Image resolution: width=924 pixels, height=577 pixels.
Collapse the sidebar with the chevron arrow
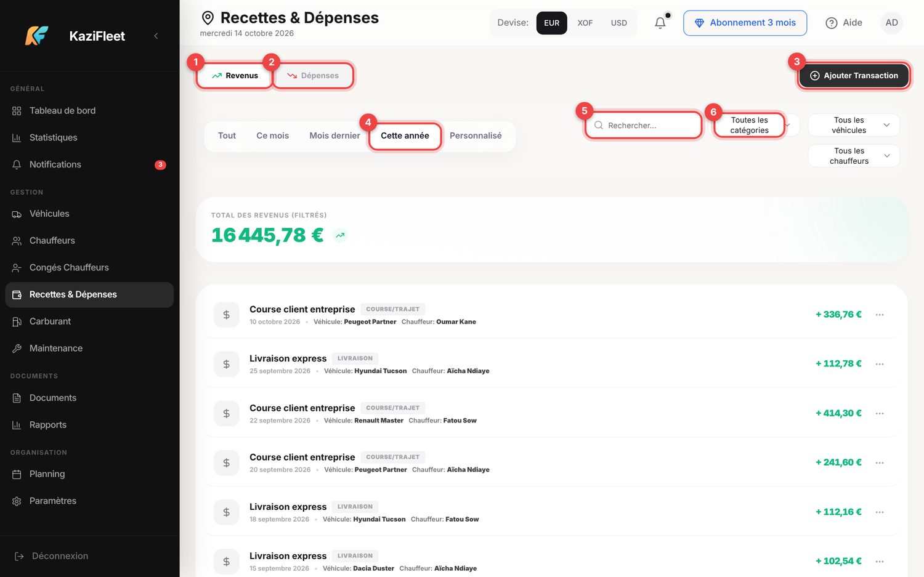[x=156, y=36]
